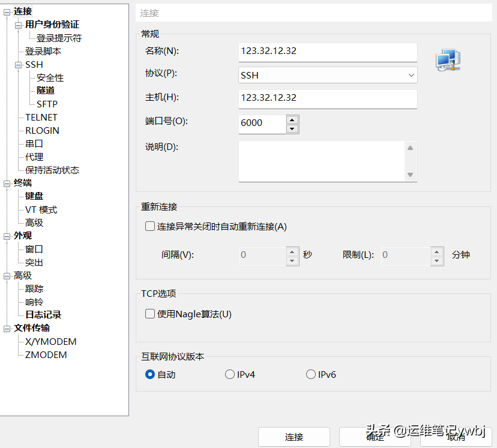This screenshot has height=448, width=497.
Task: Open the 代理 (Proxy) settings
Action: pyautogui.click(x=34, y=157)
